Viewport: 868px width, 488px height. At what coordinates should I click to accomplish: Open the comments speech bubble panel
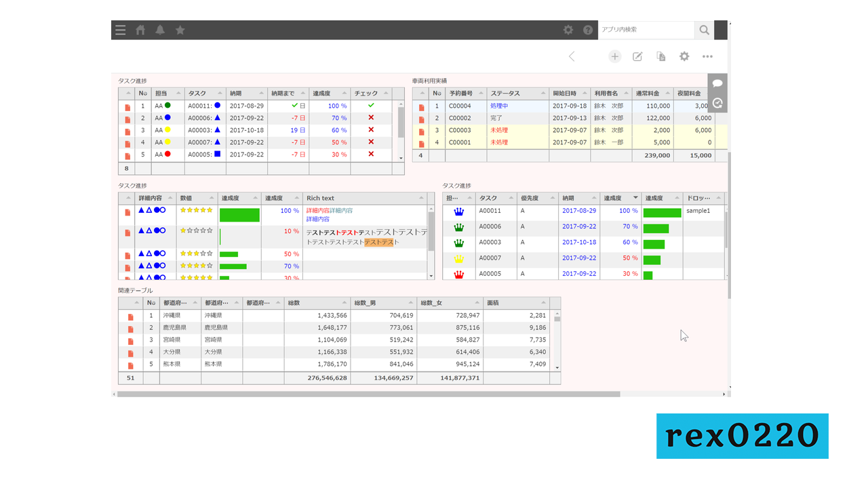click(x=717, y=83)
